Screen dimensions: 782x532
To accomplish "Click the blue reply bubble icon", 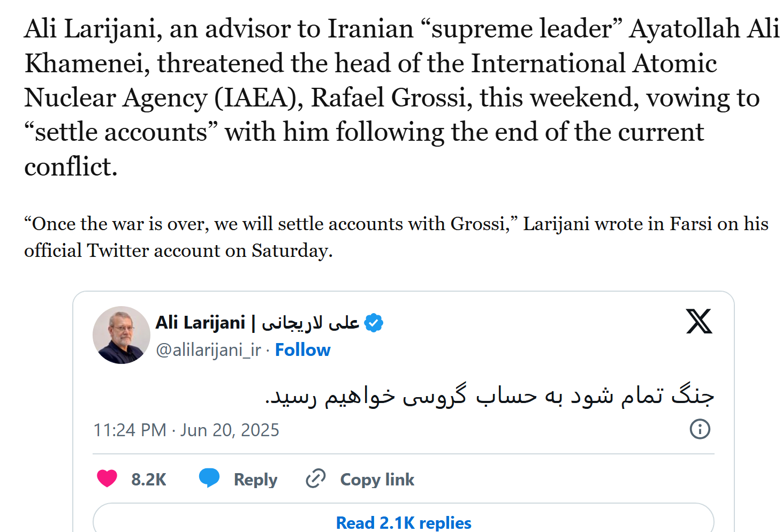I will 209,478.
